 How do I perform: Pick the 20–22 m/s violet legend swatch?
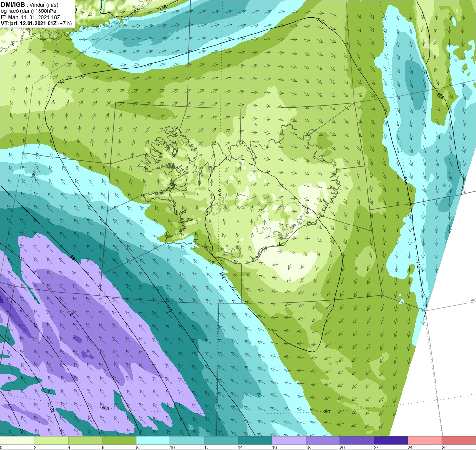tap(357, 440)
